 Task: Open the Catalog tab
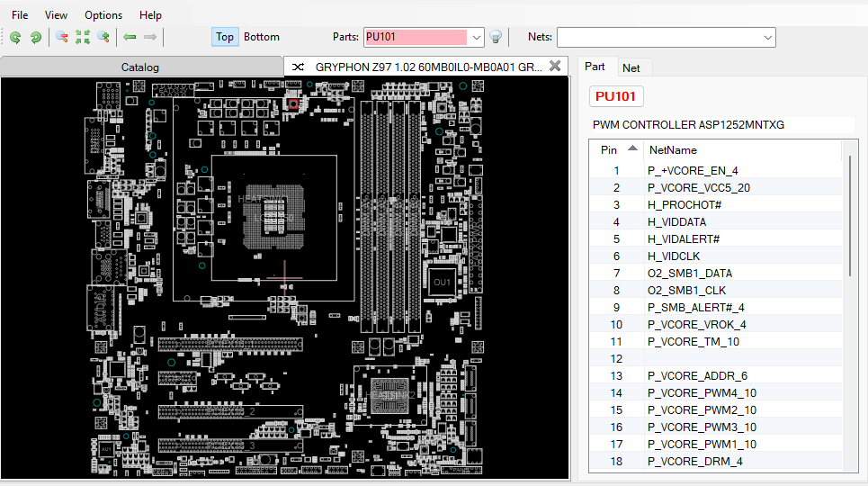[x=140, y=67]
